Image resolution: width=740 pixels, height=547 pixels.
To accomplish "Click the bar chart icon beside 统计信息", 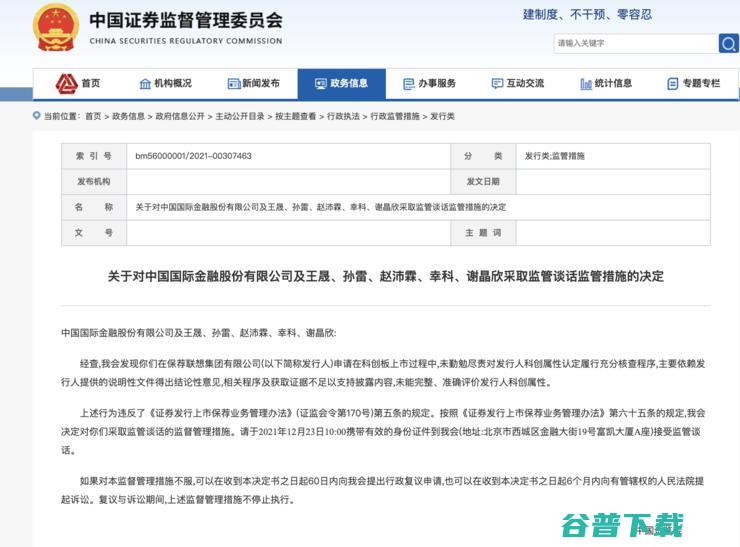I will pos(586,84).
